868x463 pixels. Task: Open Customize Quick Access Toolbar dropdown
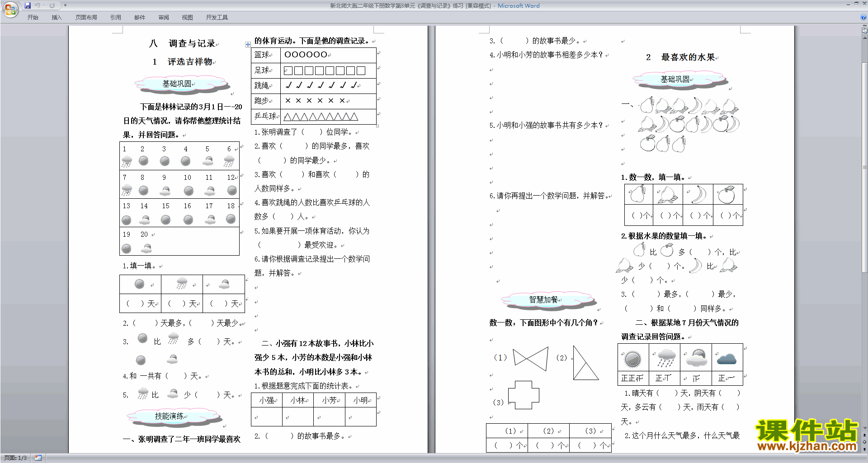[65, 5]
